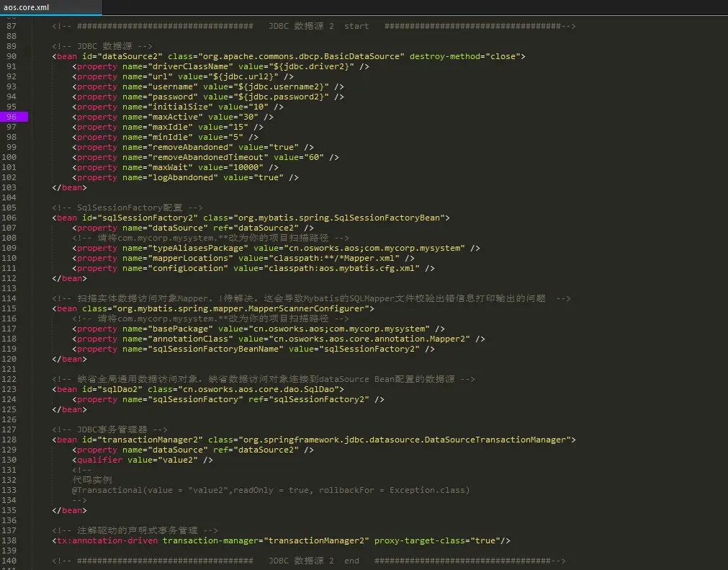Click line number 106 in the gutter
Image resolution: width=728 pixels, height=570 pixels.
click(x=9, y=218)
